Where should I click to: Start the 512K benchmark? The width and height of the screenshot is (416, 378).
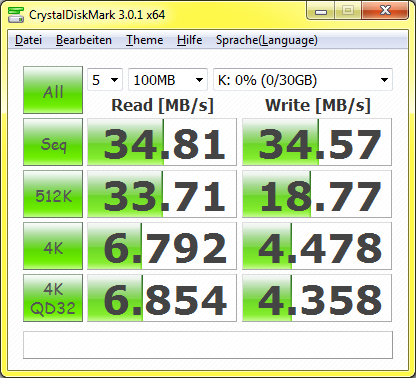coord(53,194)
